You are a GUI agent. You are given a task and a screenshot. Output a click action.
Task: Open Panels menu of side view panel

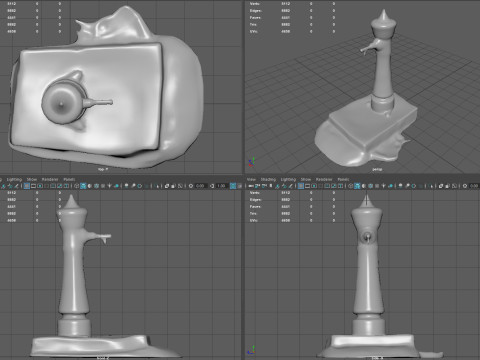69,179
